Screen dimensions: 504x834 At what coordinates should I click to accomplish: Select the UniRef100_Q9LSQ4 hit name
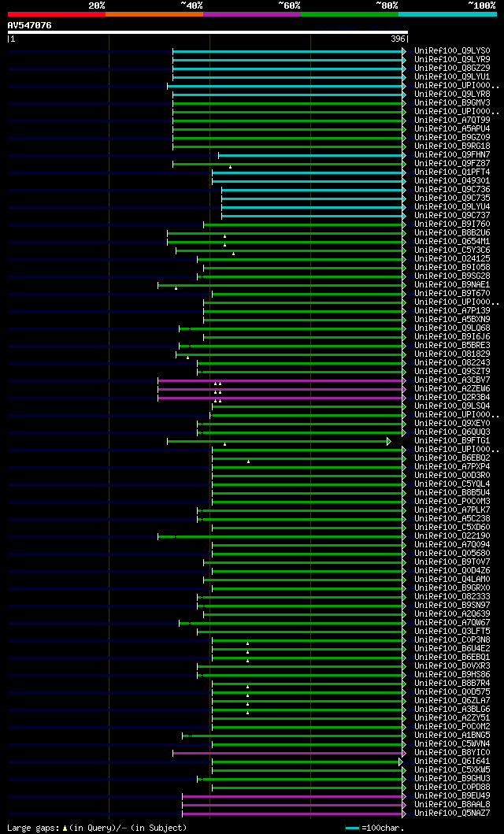tap(453, 406)
